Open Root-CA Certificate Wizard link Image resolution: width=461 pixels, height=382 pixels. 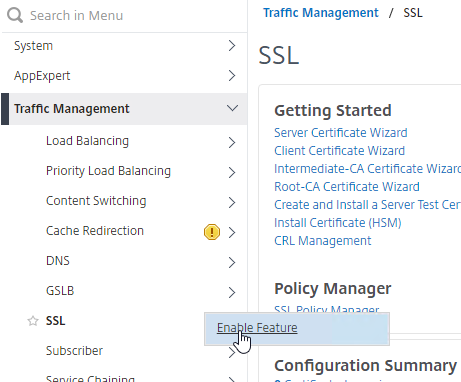(x=347, y=187)
